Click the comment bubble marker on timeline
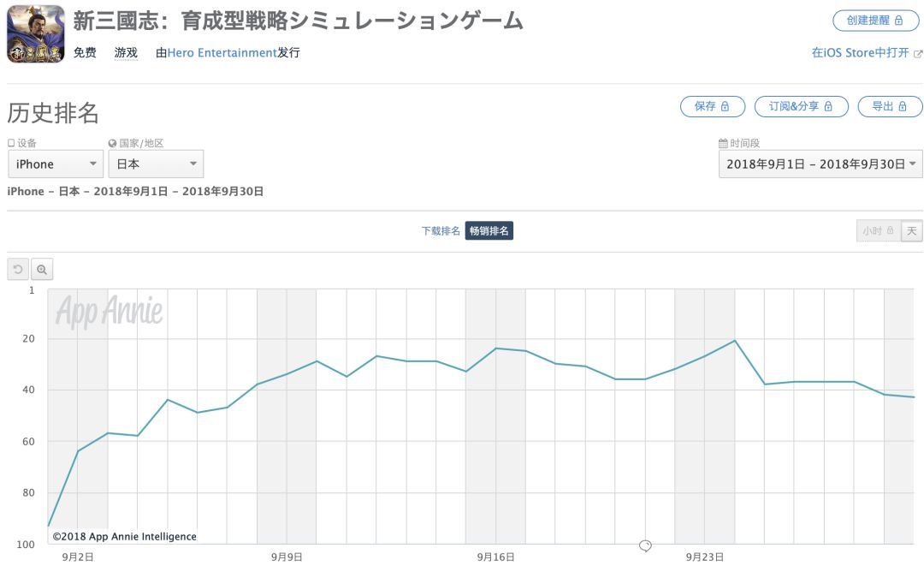924x566 pixels. tap(646, 545)
